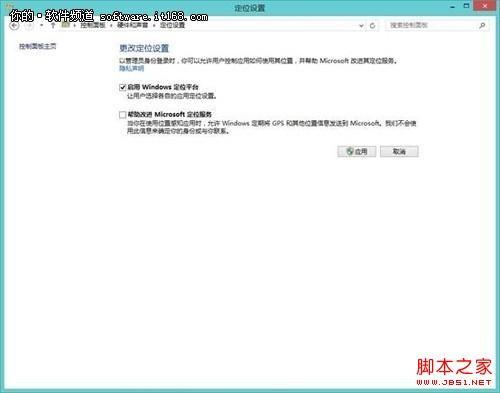500x393 pixels.
Task: Click the Forward navigation arrow
Action: [x=29, y=26]
